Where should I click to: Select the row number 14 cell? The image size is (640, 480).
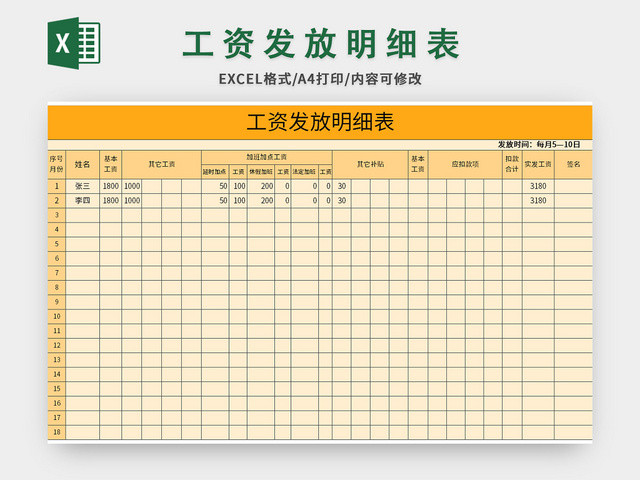57,374
